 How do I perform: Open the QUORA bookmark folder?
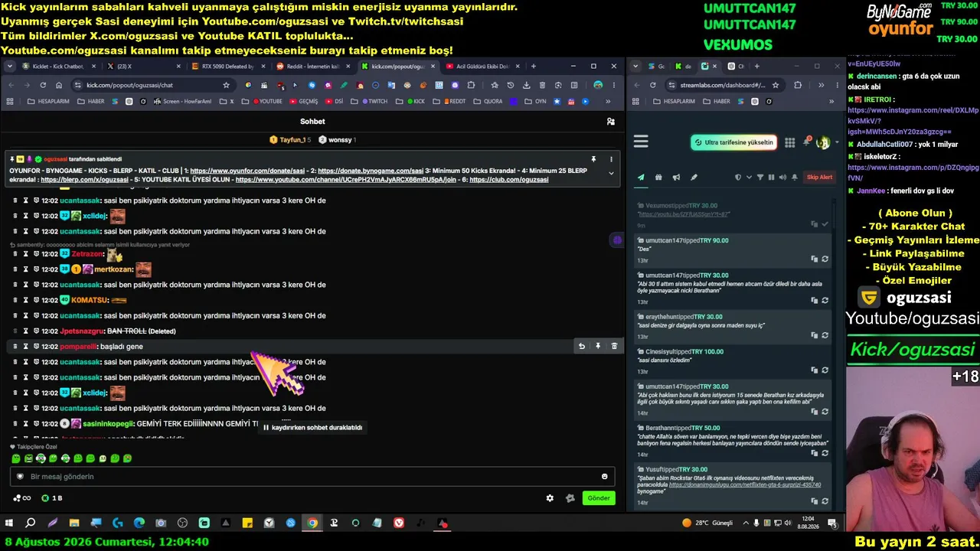coord(488,101)
